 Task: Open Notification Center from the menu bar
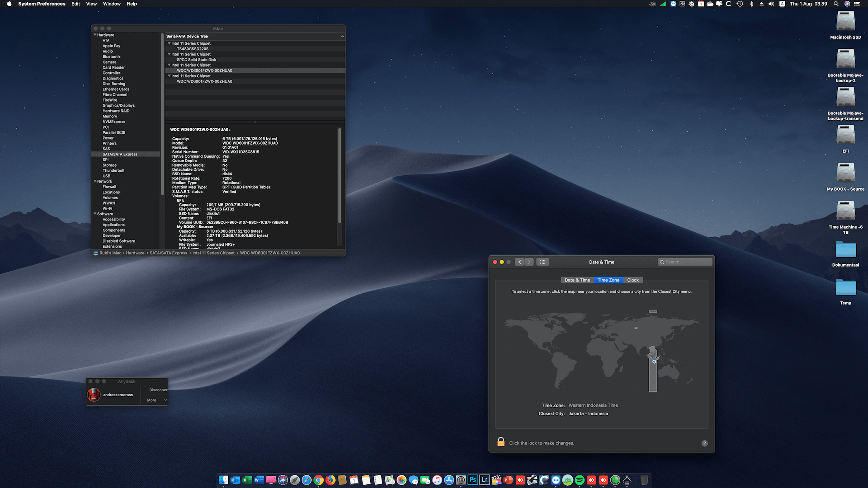pyautogui.click(x=857, y=4)
